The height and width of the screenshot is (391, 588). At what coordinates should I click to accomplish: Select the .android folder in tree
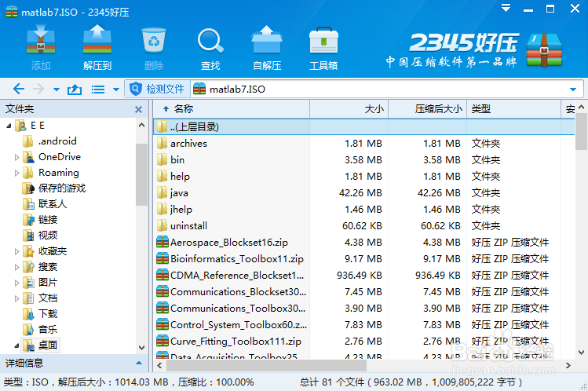(x=49, y=141)
